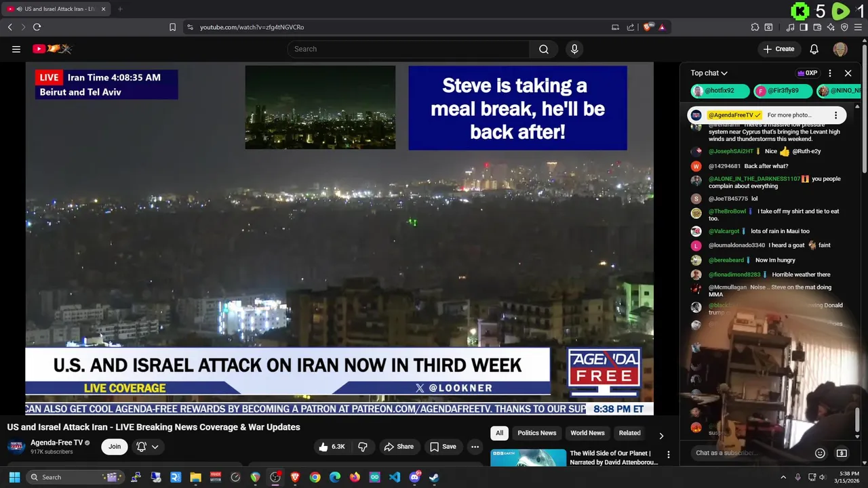Open Brave Rewards triangle icon

pyautogui.click(x=662, y=27)
